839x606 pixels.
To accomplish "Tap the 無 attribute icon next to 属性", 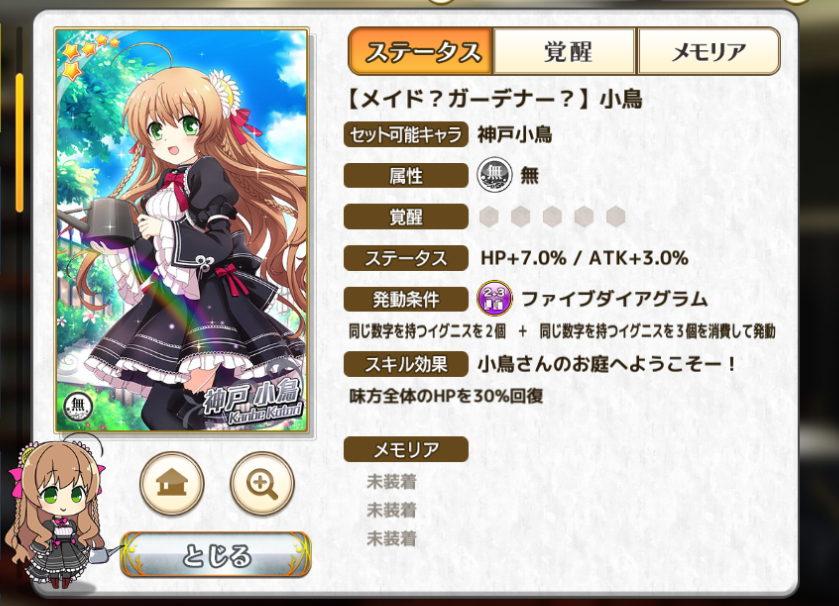I will tap(494, 174).
